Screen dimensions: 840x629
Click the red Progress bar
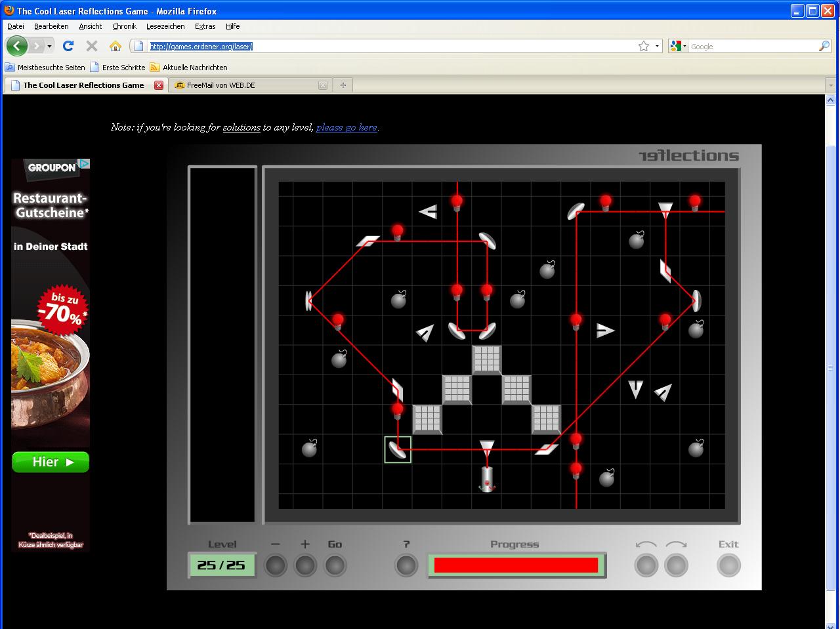(x=516, y=565)
